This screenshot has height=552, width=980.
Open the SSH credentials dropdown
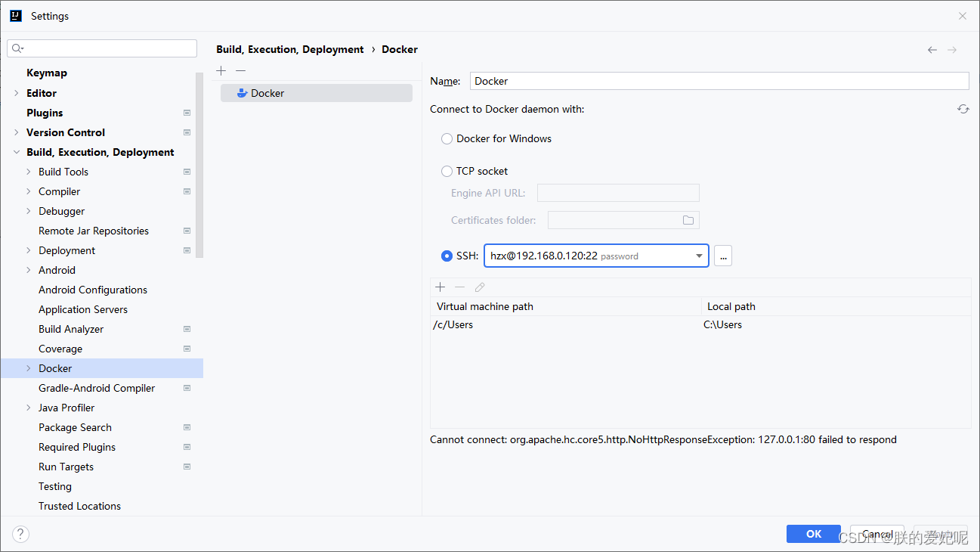tap(699, 256)
